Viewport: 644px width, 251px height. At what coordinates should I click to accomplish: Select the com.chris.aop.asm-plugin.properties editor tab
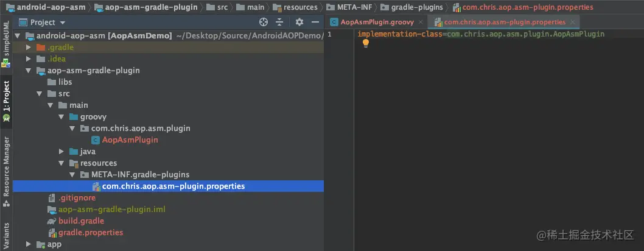(505, 22)
